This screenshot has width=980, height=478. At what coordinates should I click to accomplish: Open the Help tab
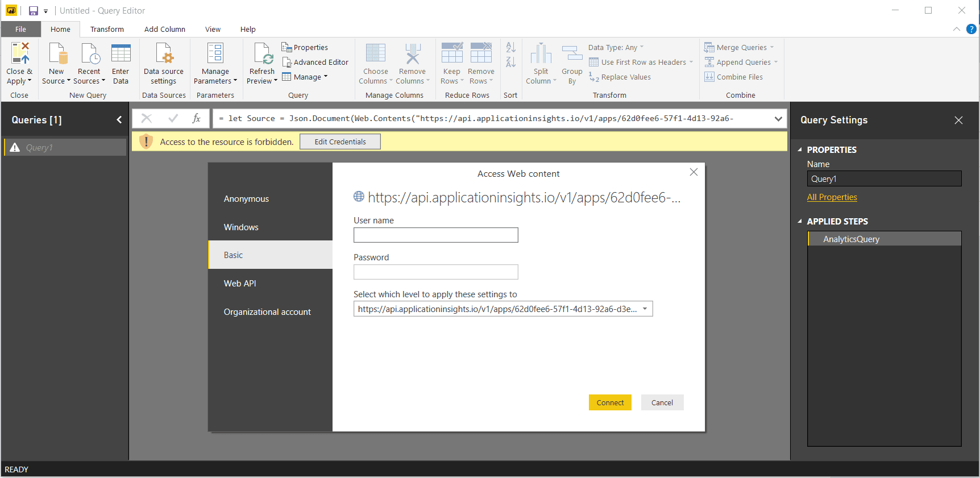click(248, 29)
